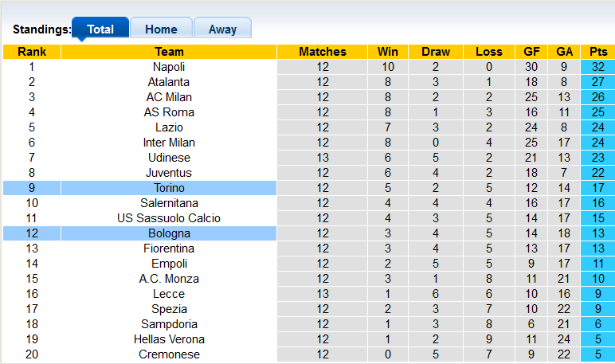Open Inter Milan team entry
The image size is (615, 364).
coord(169,143)
